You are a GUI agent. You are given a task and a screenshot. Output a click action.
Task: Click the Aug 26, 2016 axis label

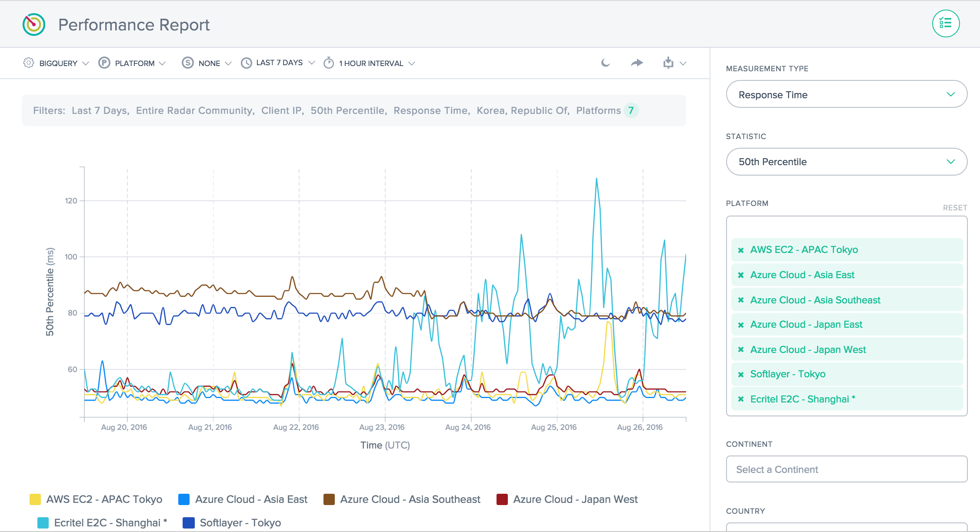point(640,427)
